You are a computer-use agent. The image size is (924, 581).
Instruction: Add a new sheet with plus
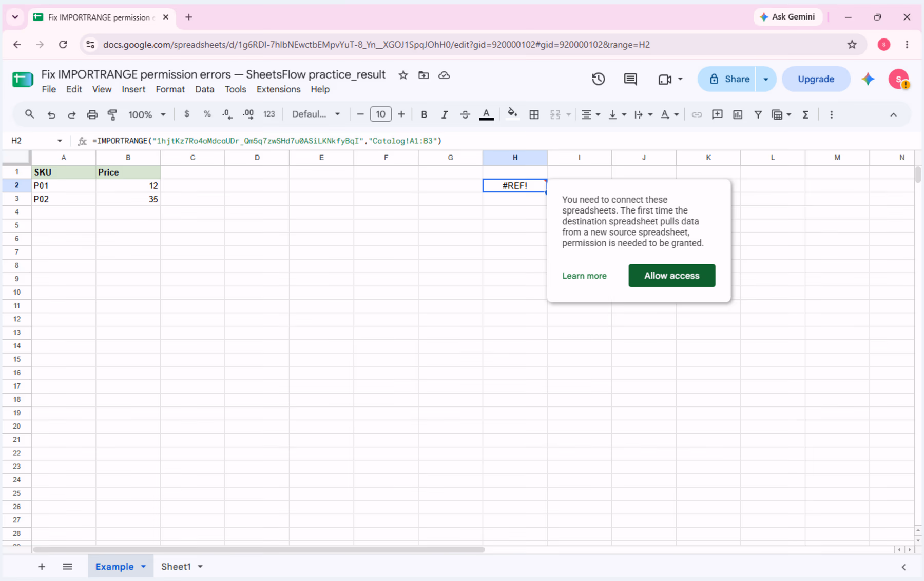pos(42,567)
